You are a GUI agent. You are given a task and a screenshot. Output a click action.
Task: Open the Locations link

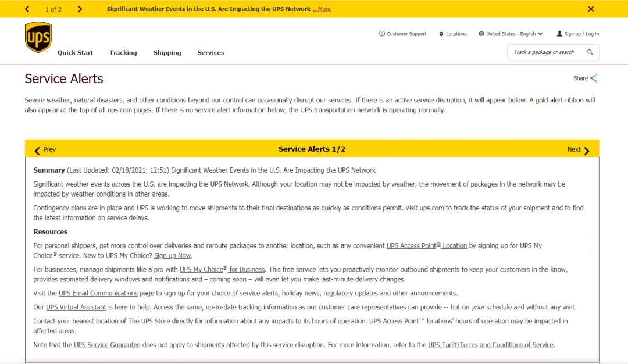456,34
